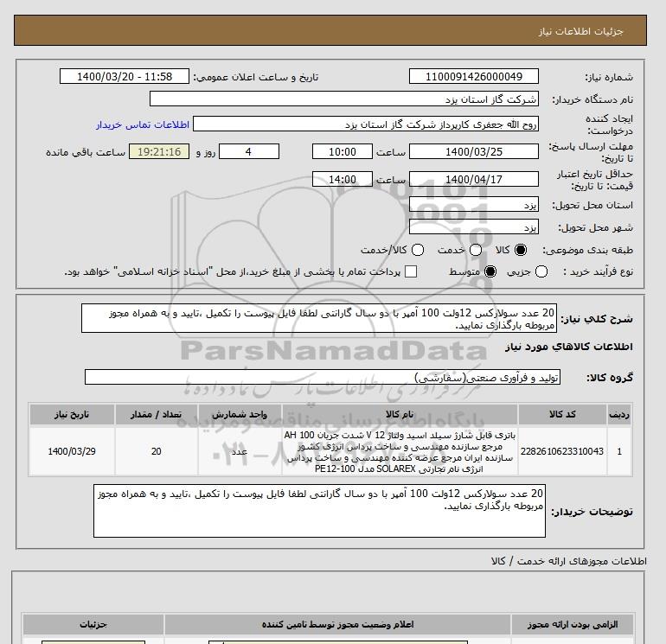Click the تاریخ نیاز column header

[72, 414]
